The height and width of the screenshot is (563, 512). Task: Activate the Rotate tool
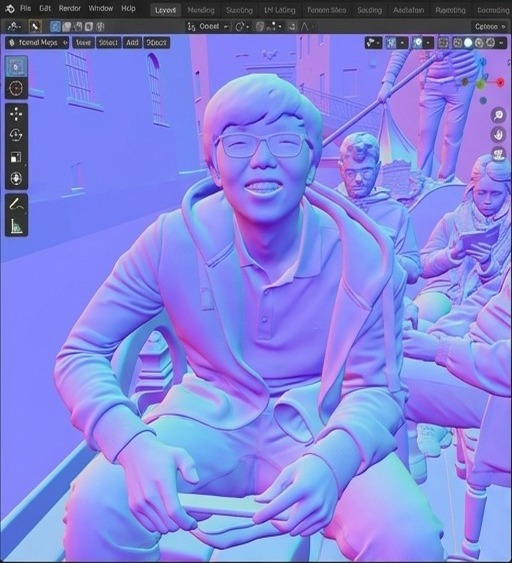pos(16,135)
